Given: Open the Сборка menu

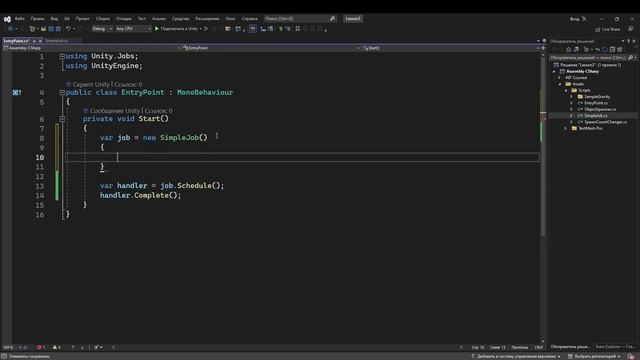Looking at the screenshot, I should pos(103,19).
